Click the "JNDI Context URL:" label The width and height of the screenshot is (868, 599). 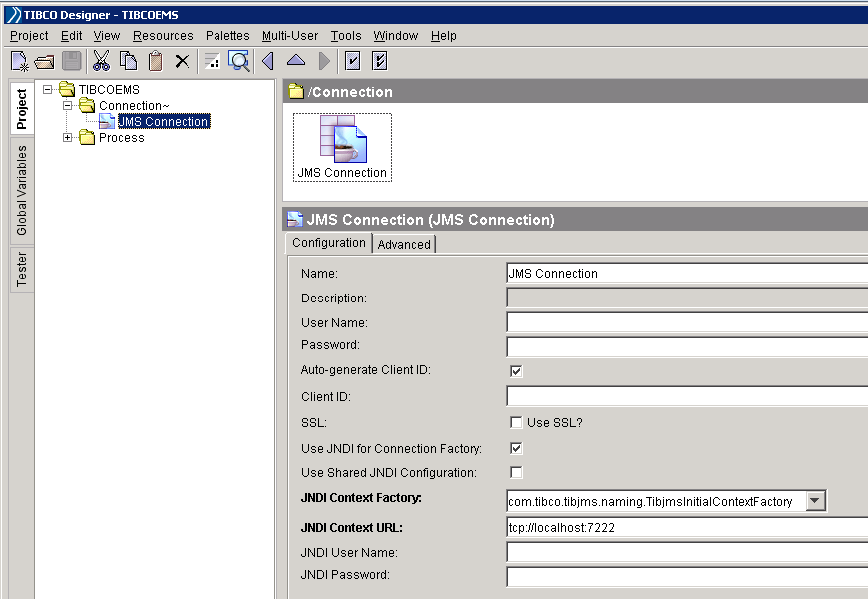click(x=351, y=528)
